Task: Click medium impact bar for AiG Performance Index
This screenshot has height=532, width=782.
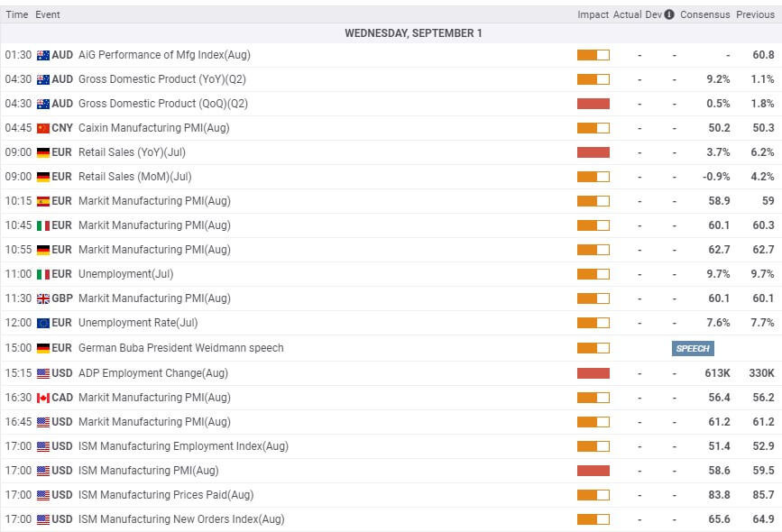Action: pyautogui.click(x=593, y=55)
